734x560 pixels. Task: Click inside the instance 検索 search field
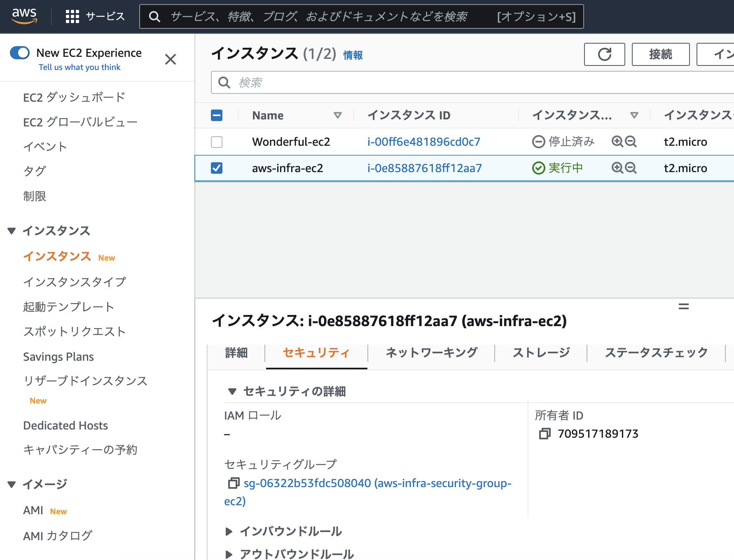click(x=371, y=82)
